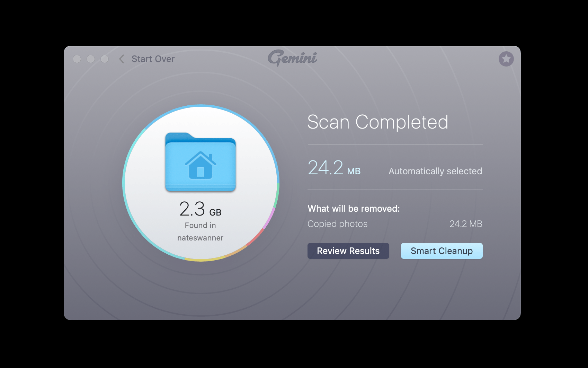Click the Copied photos row

point(395,224)
